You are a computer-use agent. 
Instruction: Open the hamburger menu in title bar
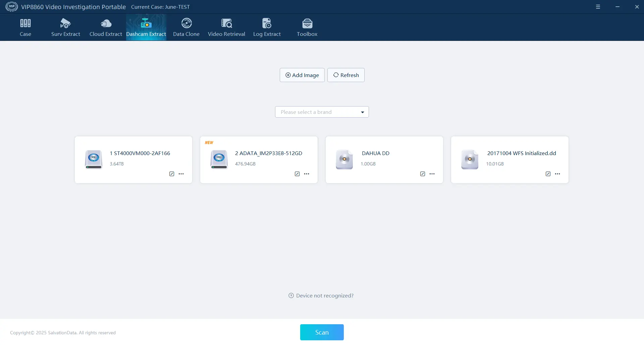(x=598, y=7)
